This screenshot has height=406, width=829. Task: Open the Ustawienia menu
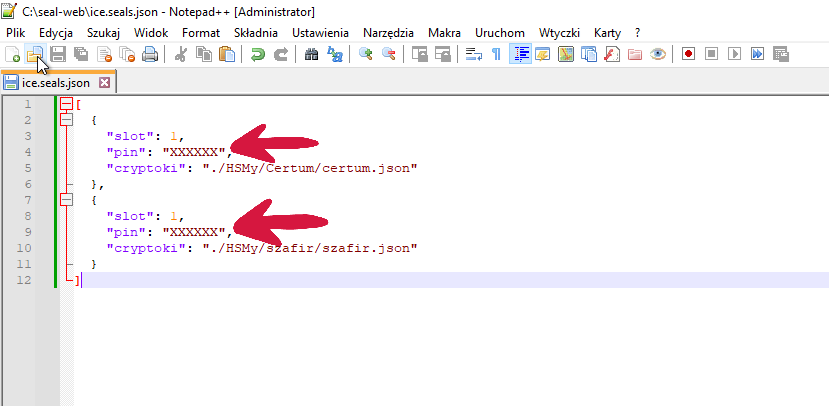[321, 33]
